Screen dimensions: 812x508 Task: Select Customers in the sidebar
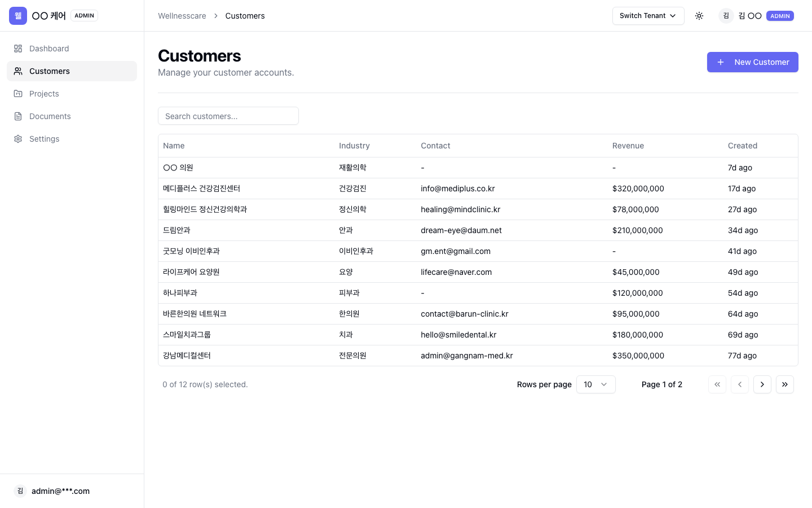click(x=72, y=71)
